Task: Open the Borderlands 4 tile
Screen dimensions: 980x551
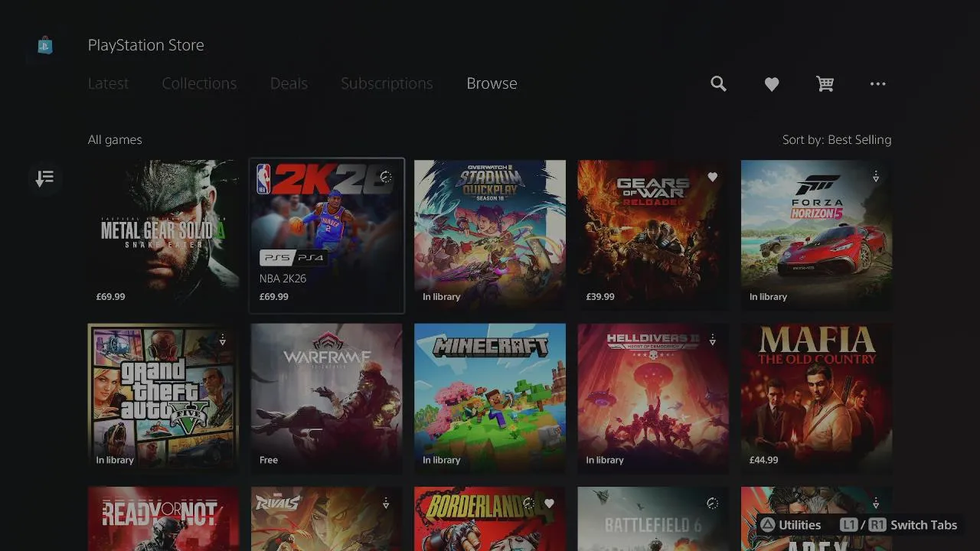Action: pos(490,519)
